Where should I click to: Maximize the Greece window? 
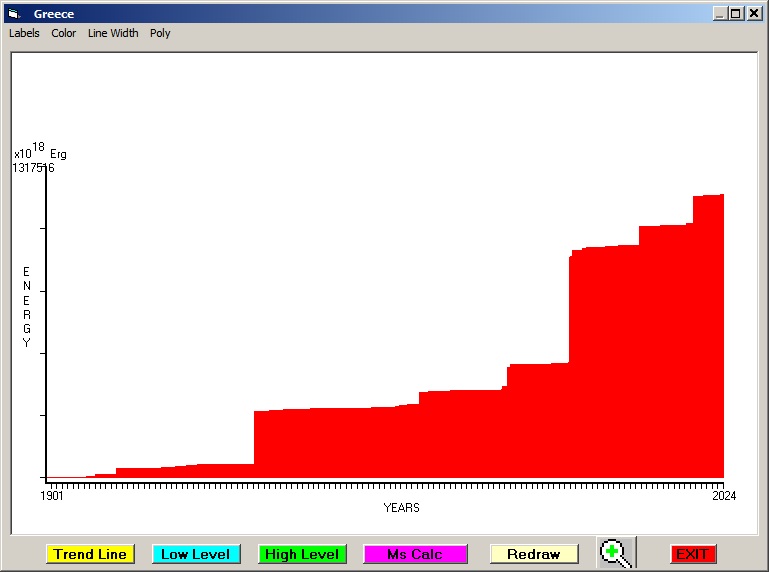[x=736, y=14]
